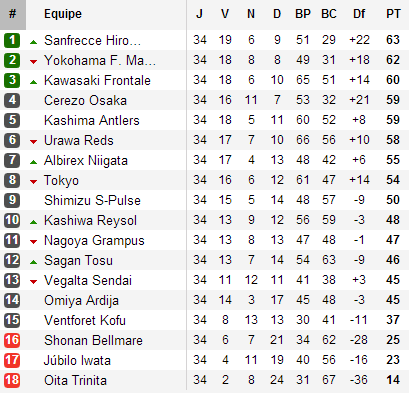
Task: Click the green up arrow beside Albirex Niigata
Action: [33, 162]
